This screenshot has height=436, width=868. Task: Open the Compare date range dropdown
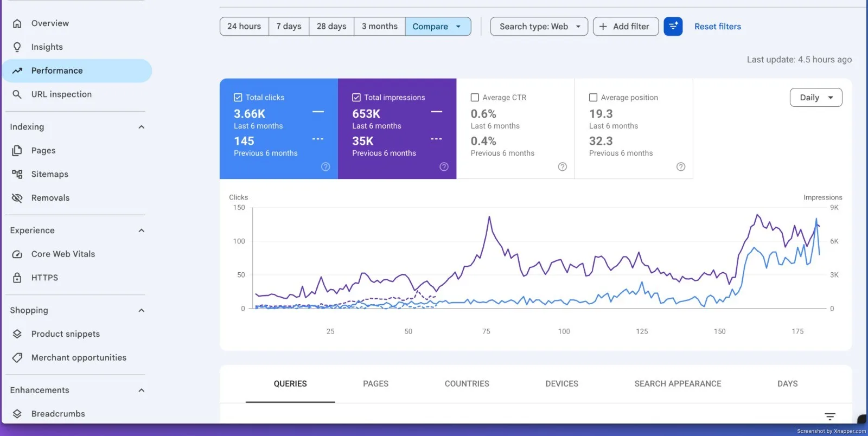point(438,26)
